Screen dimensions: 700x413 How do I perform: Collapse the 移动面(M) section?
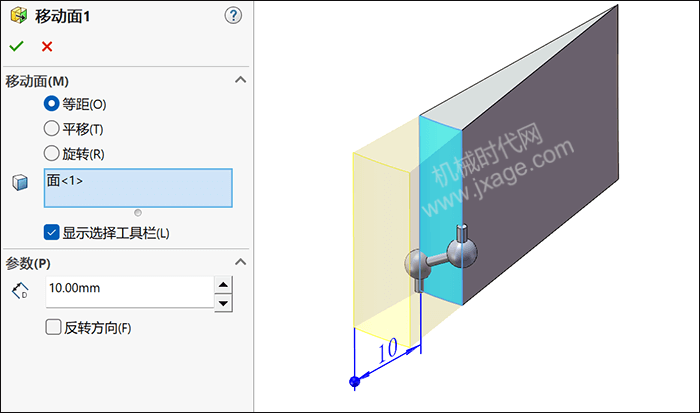pyautogui.click(x=241, y=80)
